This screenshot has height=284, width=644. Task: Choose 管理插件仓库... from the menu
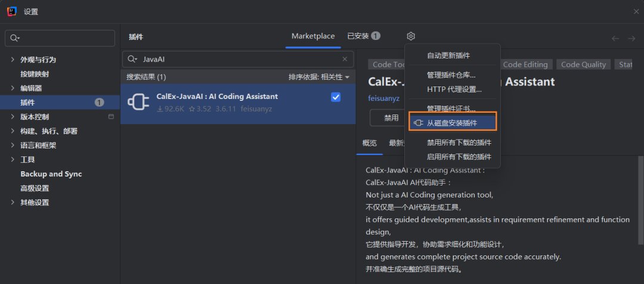453,75
